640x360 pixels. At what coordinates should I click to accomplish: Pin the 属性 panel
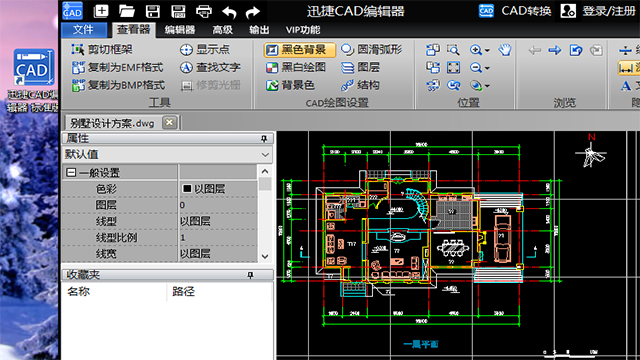(x=264, y=139)
